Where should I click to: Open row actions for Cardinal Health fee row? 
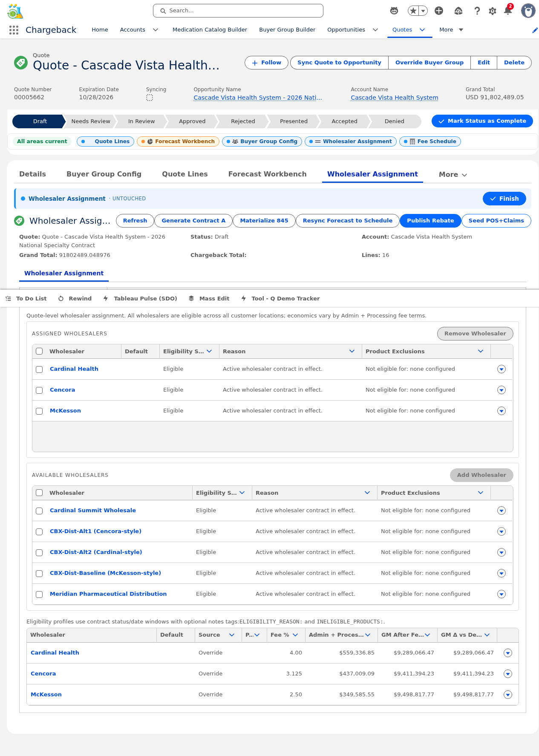(x=508, y=653)
